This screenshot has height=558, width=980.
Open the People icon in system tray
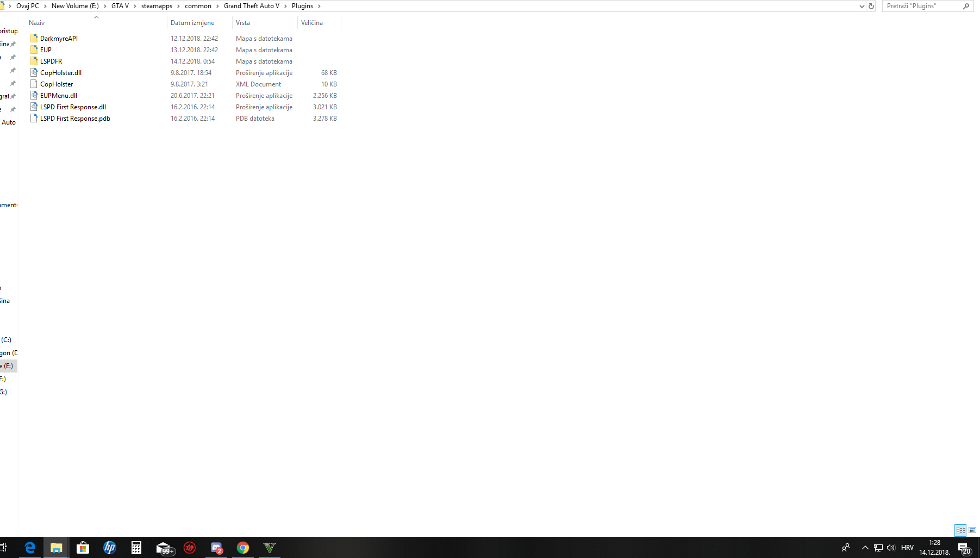846,548
